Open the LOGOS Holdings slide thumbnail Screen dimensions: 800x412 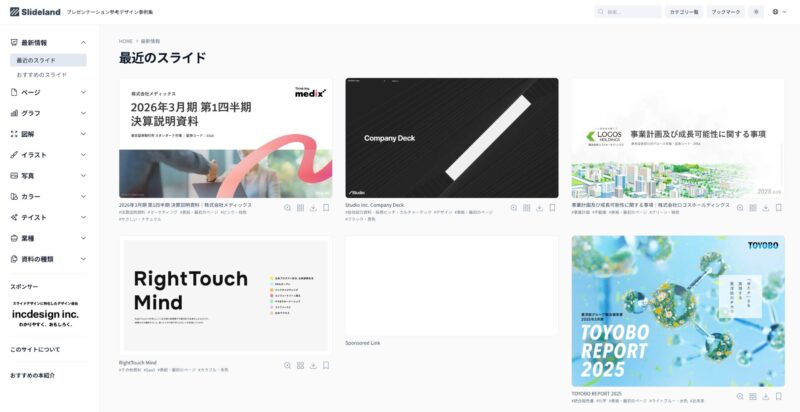(x=678, y=138)
